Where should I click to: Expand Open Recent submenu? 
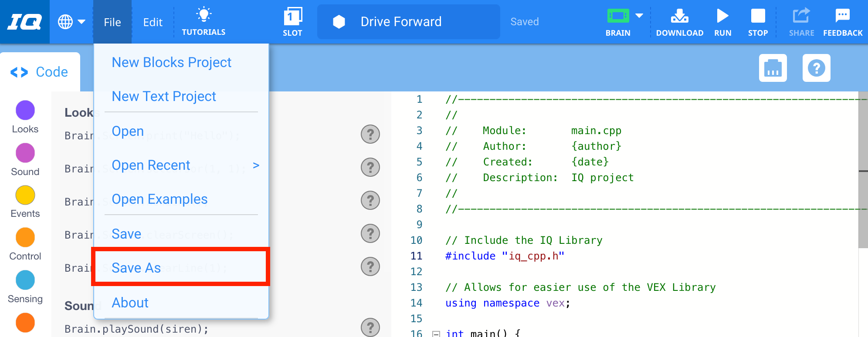pyautogui.click(x=181, y=165)
